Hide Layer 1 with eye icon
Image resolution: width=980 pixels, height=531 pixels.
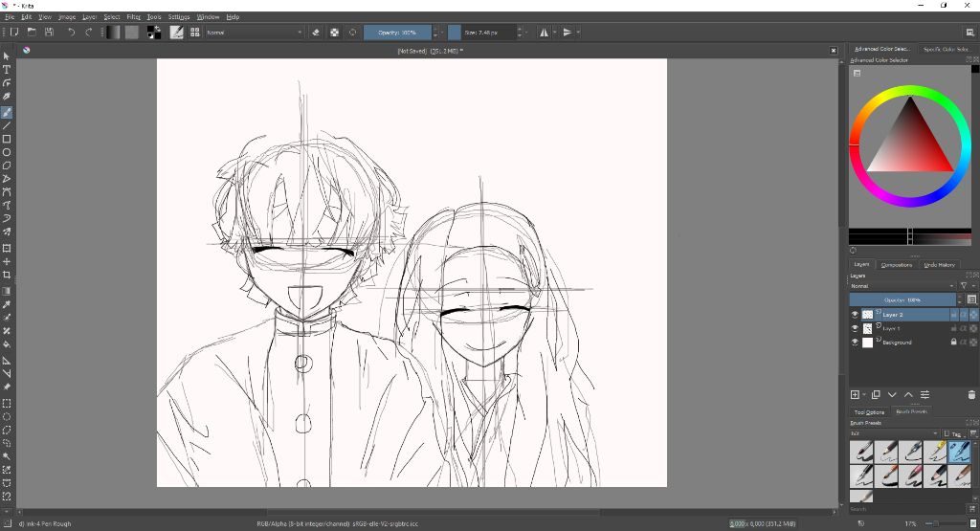[855, 328]
